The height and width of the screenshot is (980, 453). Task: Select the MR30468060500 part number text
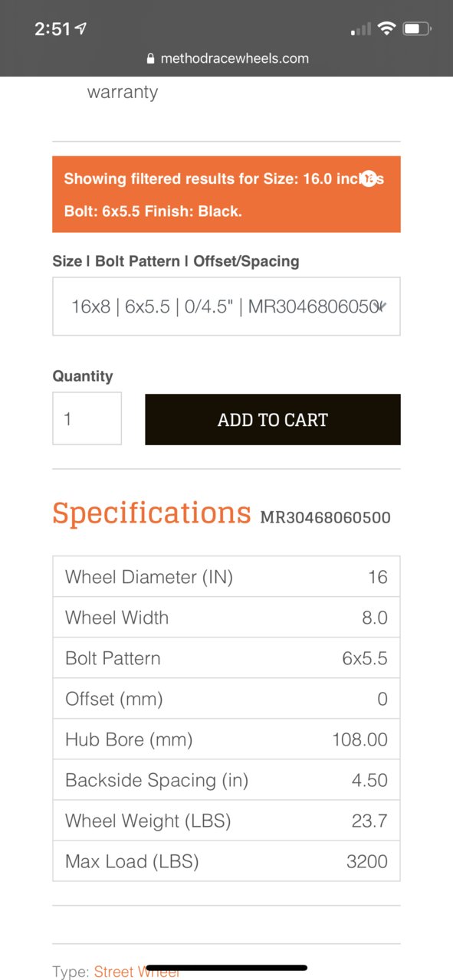tap(326, 517)
